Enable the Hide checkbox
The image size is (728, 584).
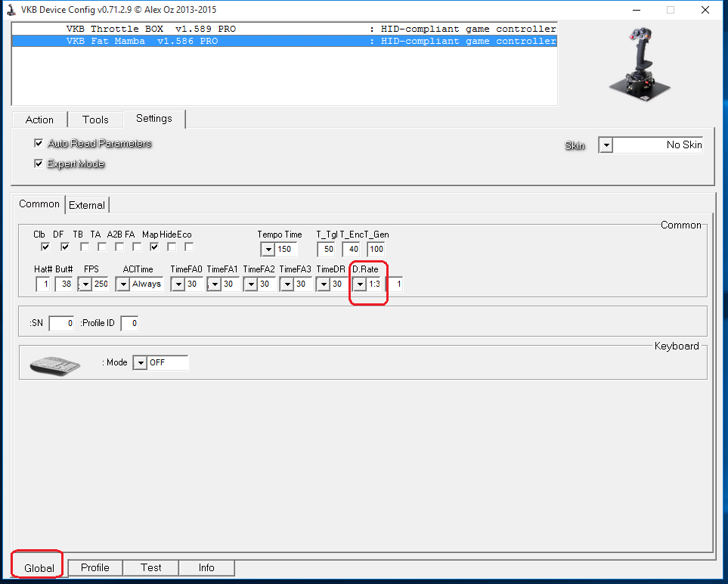point(172,247)
